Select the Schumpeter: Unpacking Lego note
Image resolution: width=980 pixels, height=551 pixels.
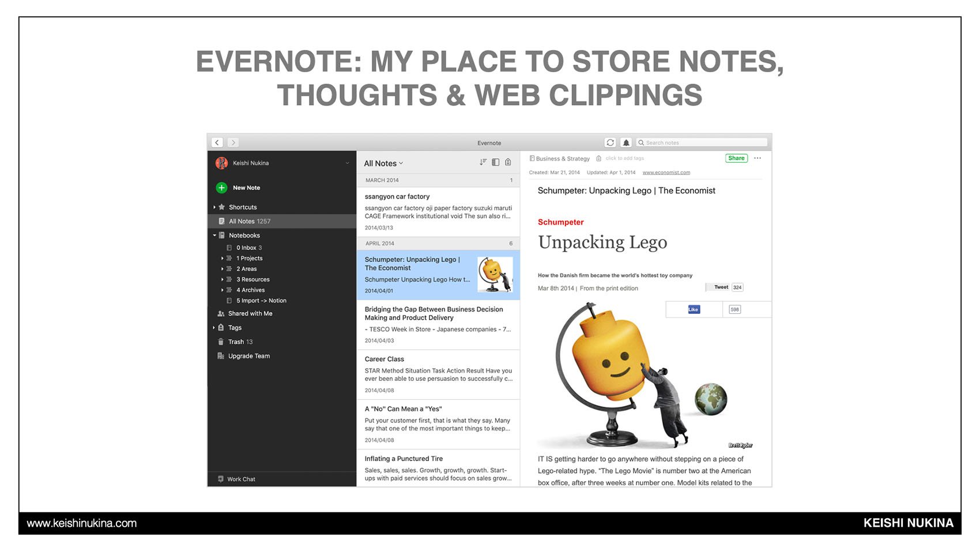click(x=438, y=275)
